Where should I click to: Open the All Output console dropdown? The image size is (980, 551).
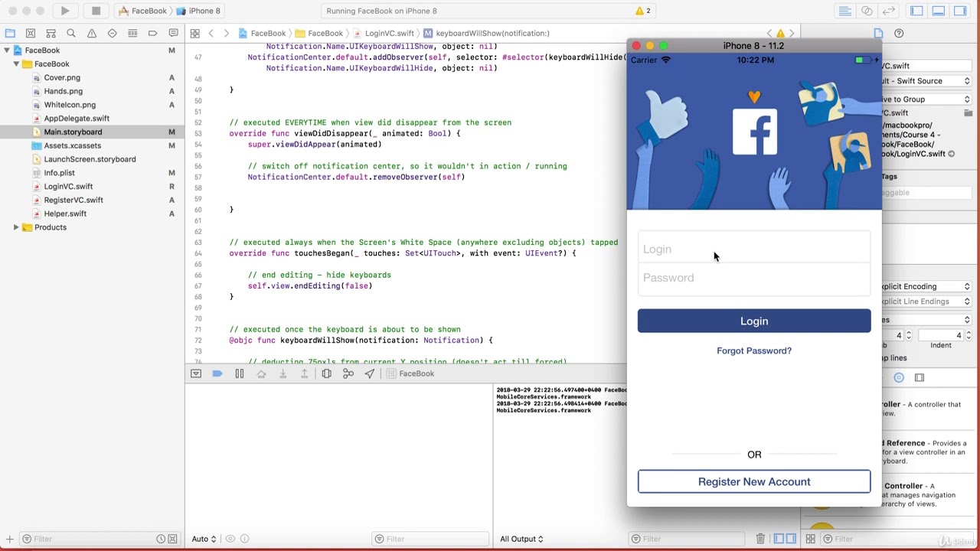[521, 539]
